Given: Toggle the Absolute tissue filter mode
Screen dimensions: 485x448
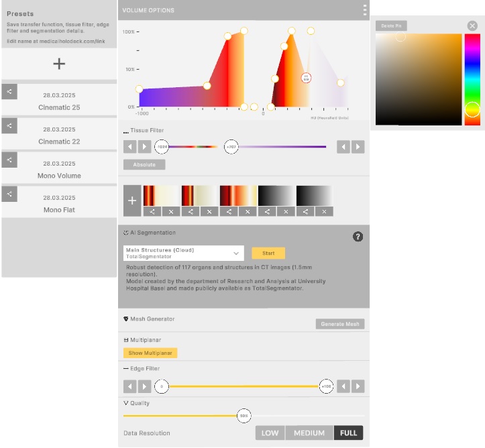Looking at the screenshot, I should click(x=144, y=164).
